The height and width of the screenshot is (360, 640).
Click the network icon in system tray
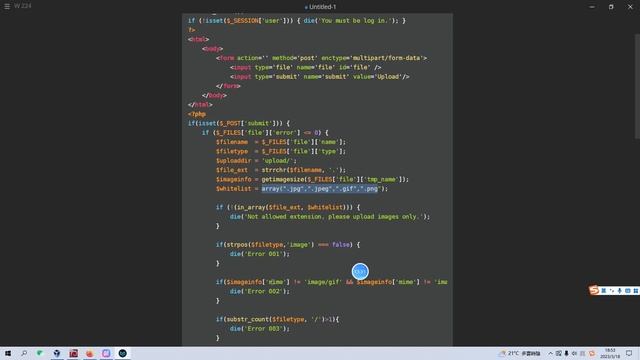[558, 353]
